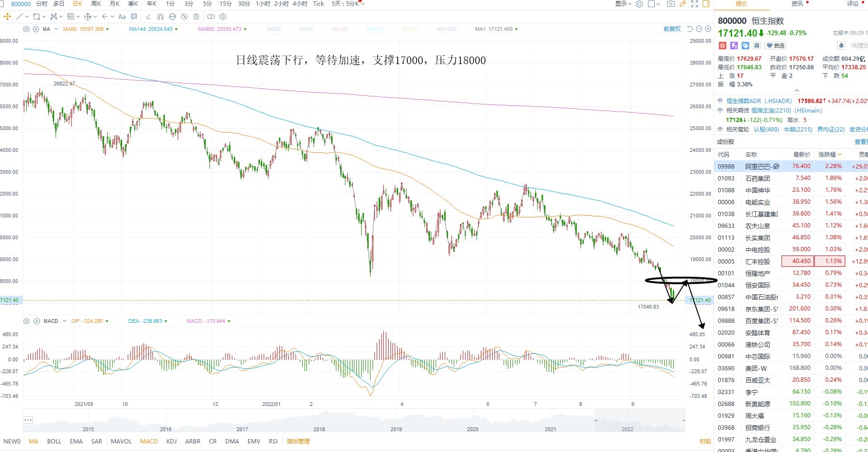
Task: Open 指标管理 indicator management
Action: coord(298,442)
